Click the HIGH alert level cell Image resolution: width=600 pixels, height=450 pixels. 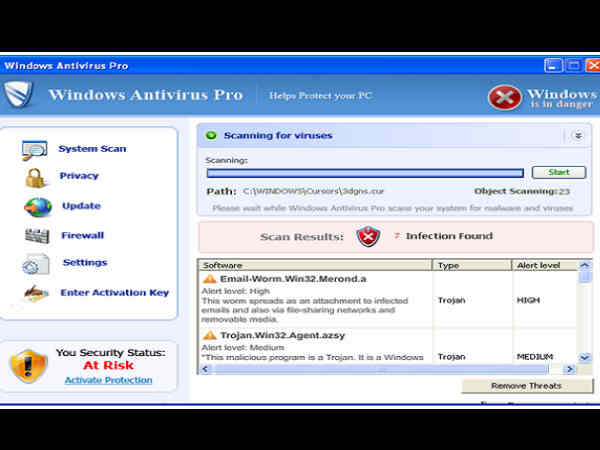tap(528, 300)
